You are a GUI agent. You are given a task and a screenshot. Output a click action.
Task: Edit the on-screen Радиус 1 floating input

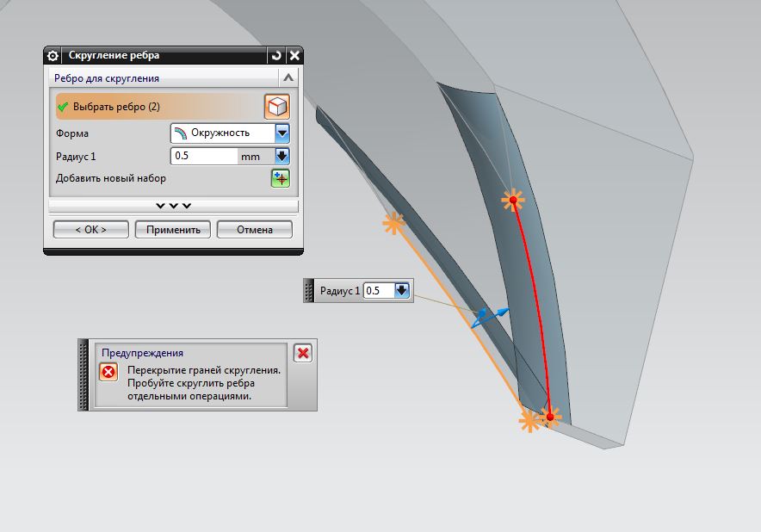tap(379, 290)
